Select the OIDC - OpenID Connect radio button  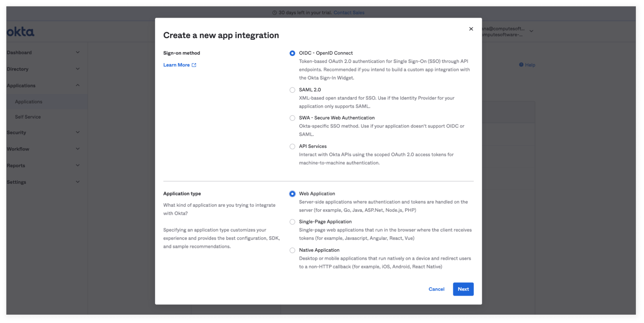point(292,53)
